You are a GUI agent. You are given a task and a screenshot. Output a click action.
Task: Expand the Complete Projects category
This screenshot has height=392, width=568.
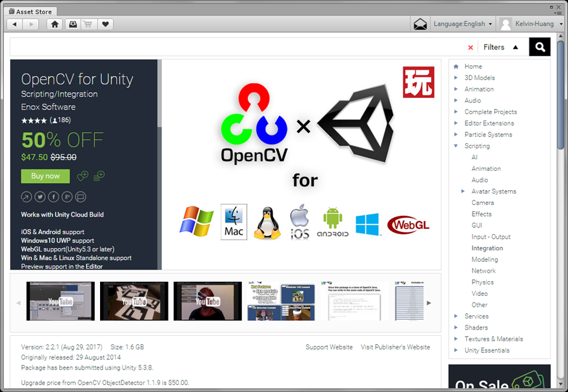coord(456,112)
